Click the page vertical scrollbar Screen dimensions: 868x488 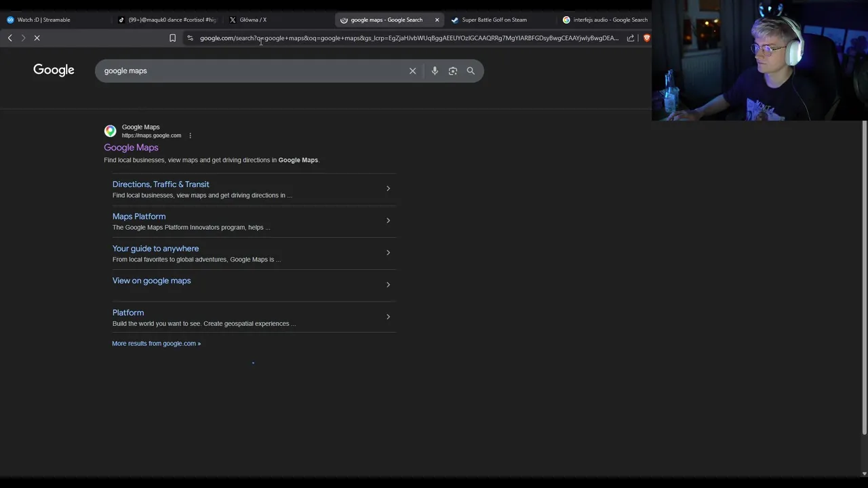[x=864, y=278]
